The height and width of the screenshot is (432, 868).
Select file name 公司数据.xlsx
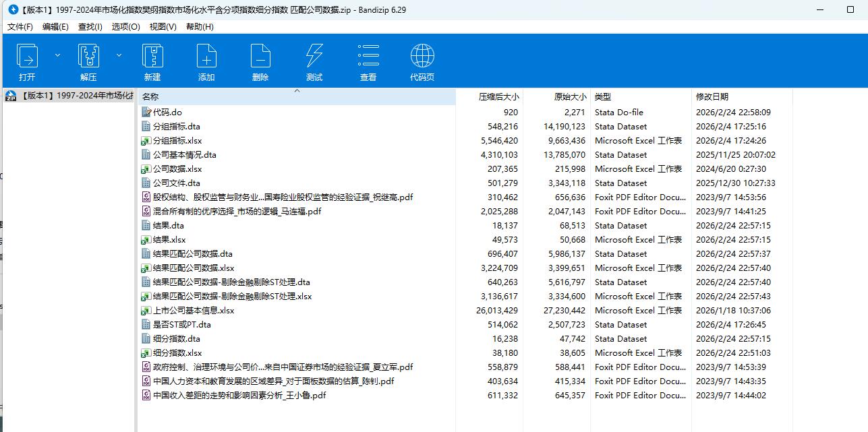(x=177, y=169)
